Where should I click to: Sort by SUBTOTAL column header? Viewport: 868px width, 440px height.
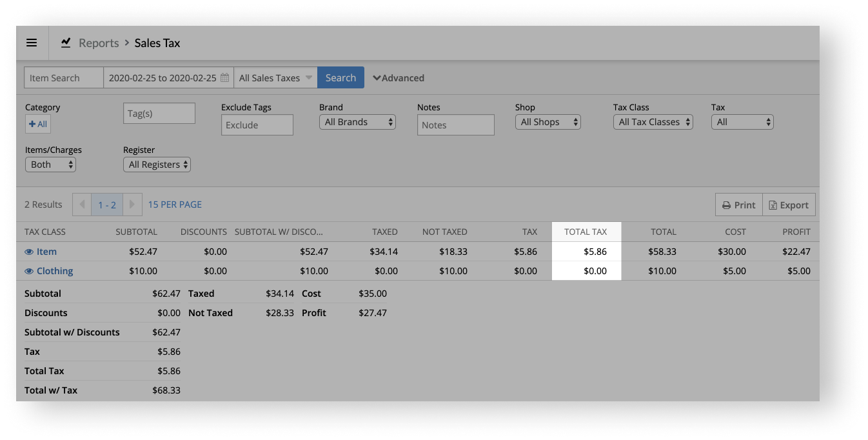(136, 232)
